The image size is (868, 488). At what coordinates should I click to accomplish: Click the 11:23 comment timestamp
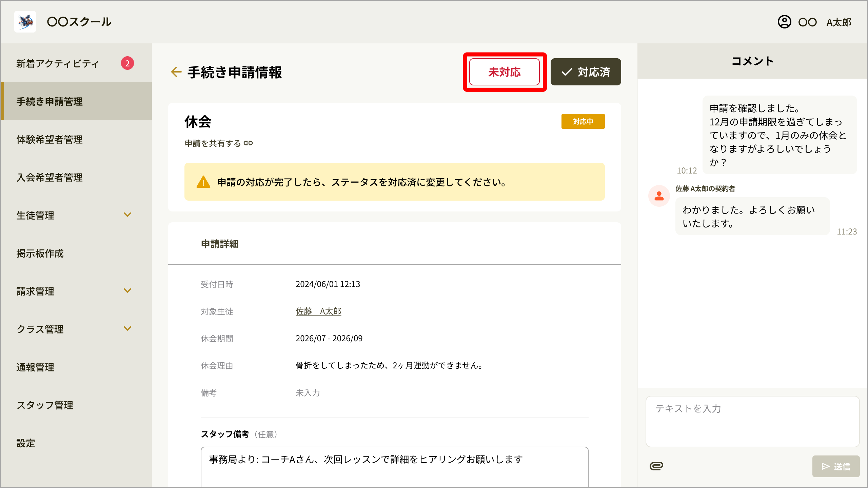pos(847,231)
